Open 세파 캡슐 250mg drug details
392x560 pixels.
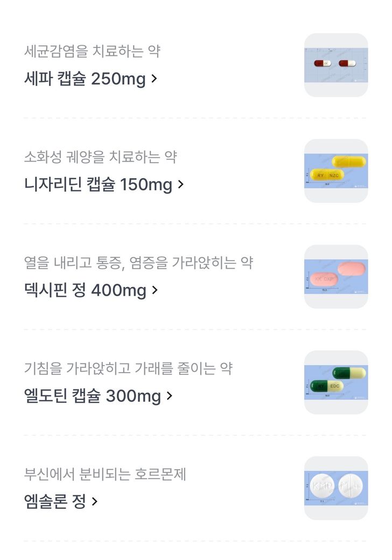coord(85,79)
